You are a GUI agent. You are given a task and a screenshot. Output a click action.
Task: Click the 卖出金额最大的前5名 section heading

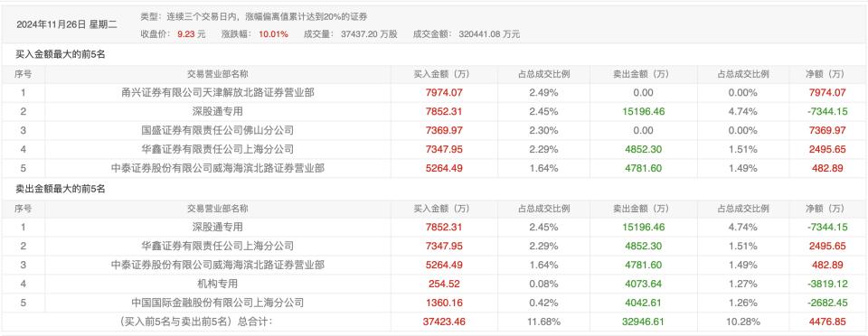(x=61, y=189)
